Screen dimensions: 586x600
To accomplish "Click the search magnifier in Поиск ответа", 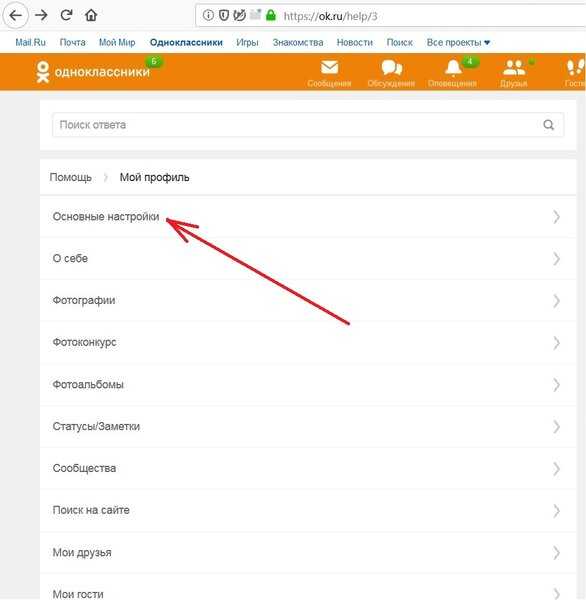I will [x=548, y=125].
